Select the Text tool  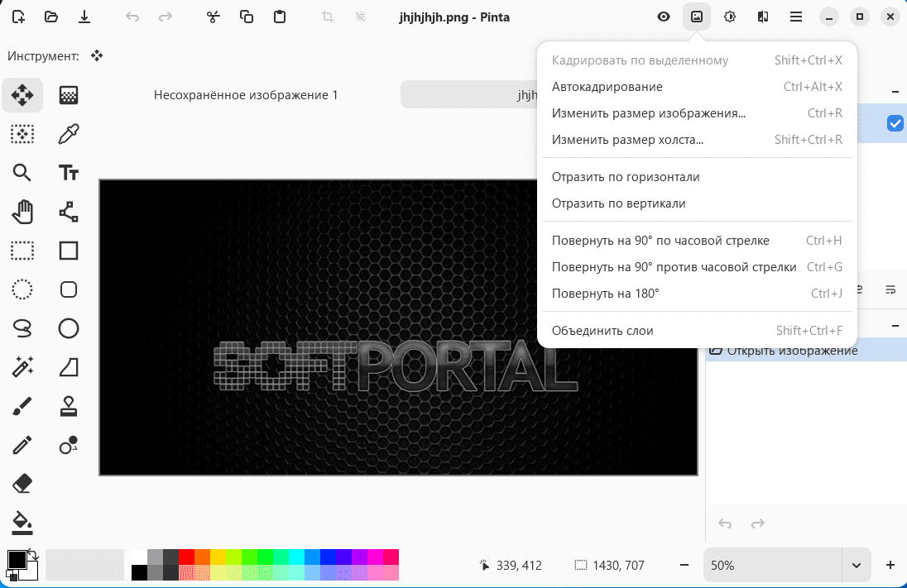tap(69, 173)
